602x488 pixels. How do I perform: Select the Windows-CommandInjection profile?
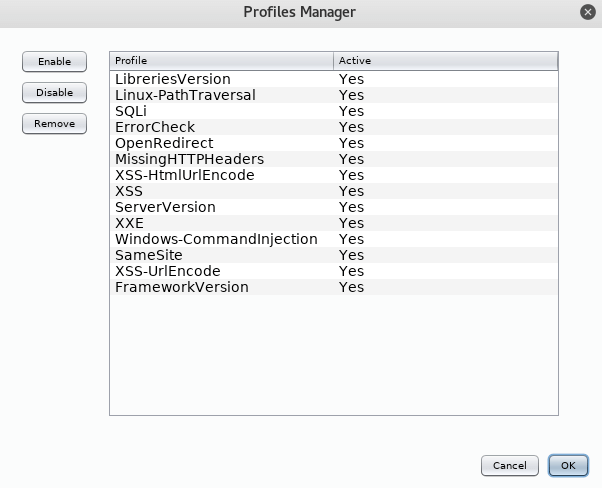(216, 239)
